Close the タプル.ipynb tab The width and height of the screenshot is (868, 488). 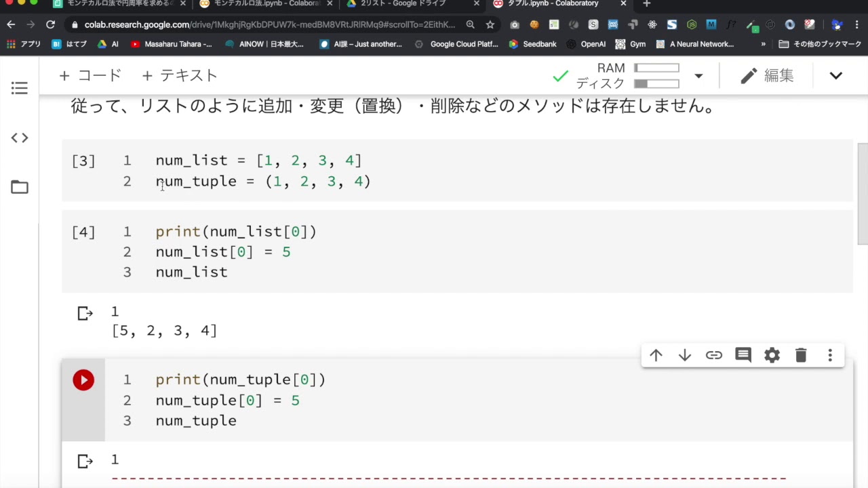pos(623,4)
